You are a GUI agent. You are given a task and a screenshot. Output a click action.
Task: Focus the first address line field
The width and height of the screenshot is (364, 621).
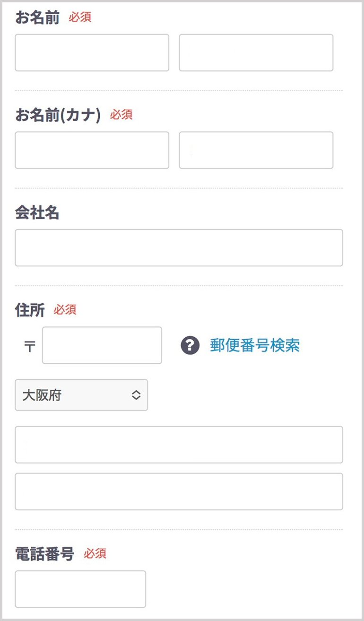click(x=179, y=445)
